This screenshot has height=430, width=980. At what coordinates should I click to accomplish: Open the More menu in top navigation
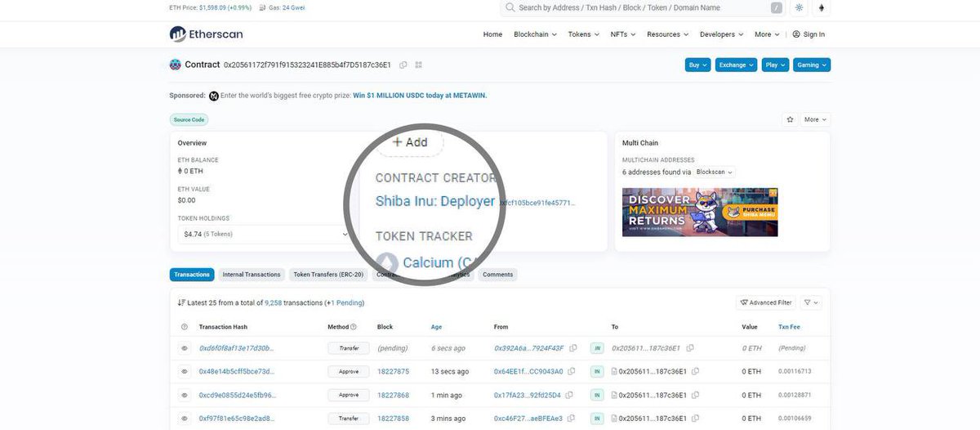[767, 34]
